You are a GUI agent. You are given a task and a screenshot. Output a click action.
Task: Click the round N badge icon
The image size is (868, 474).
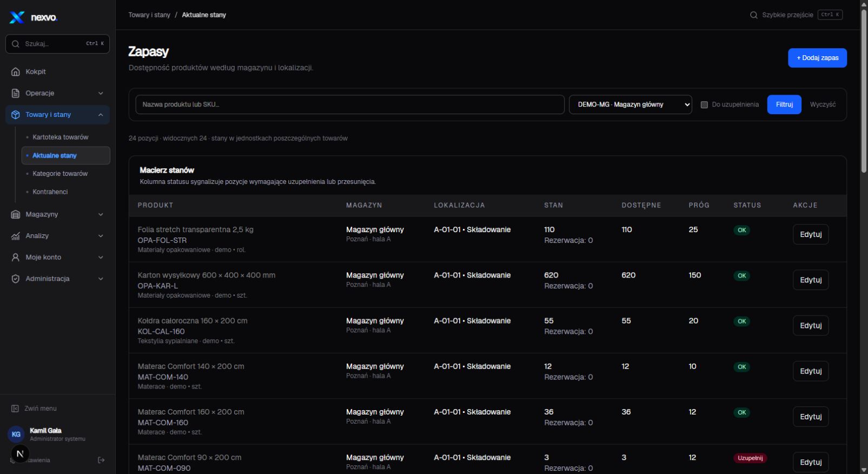coord(20,454)
